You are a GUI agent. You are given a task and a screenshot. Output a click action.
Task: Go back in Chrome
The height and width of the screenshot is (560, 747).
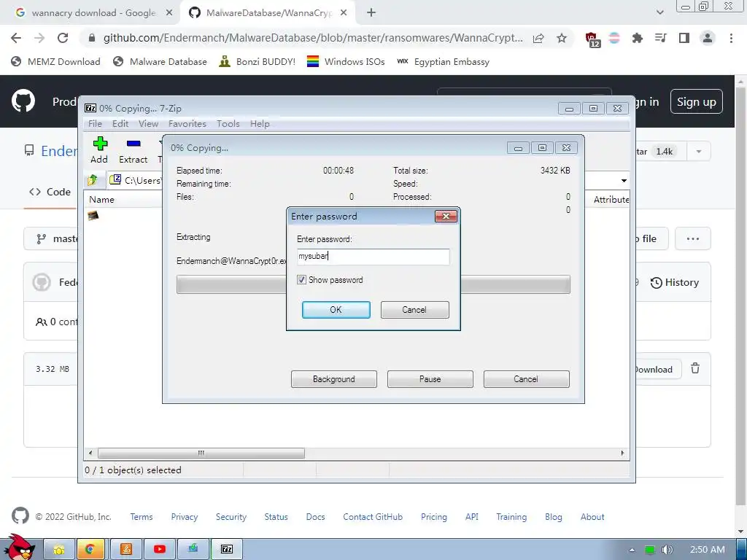tap(16, 38)
